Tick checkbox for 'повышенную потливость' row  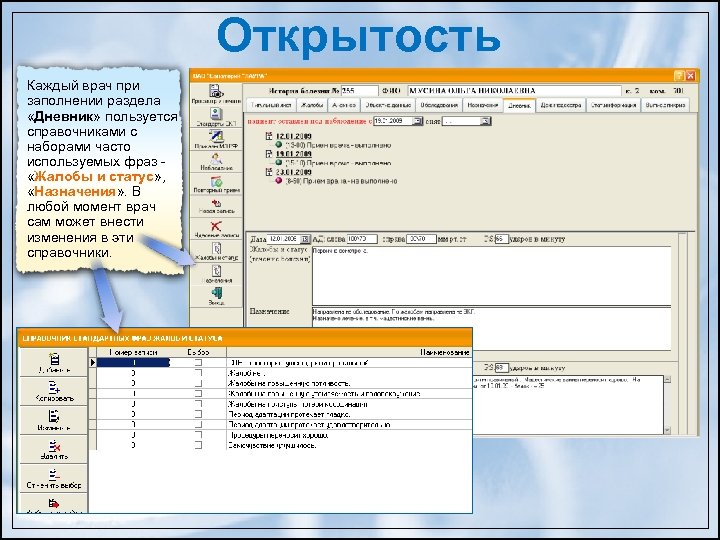tap(198, 383)
